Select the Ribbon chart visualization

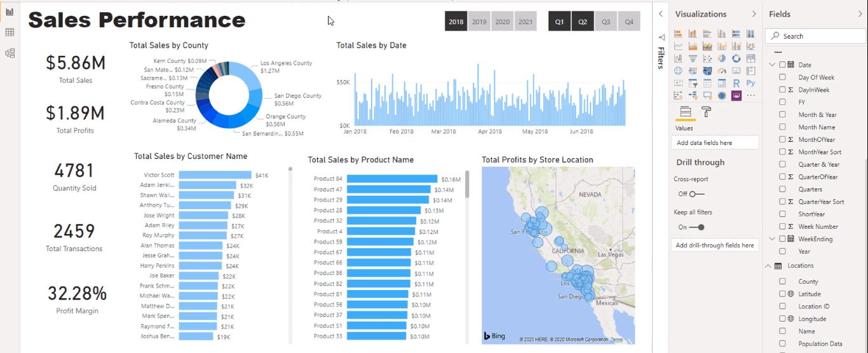tap(750, 46)
